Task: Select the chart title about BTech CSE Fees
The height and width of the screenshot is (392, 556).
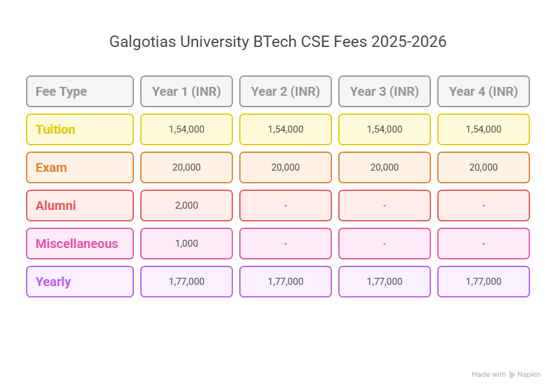Action: coord(278,42)
